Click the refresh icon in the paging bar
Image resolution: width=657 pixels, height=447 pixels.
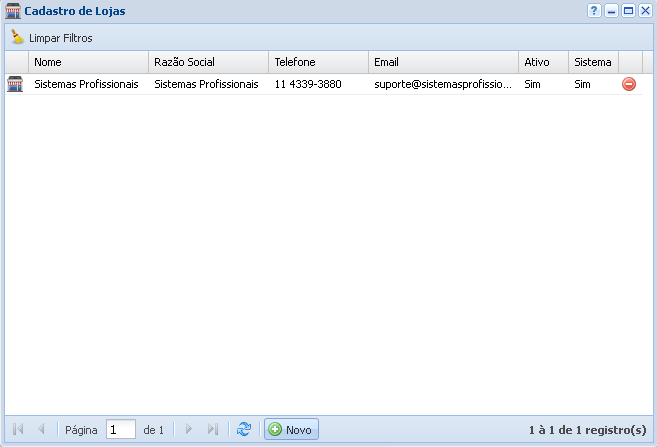click(x=243, y=429)
